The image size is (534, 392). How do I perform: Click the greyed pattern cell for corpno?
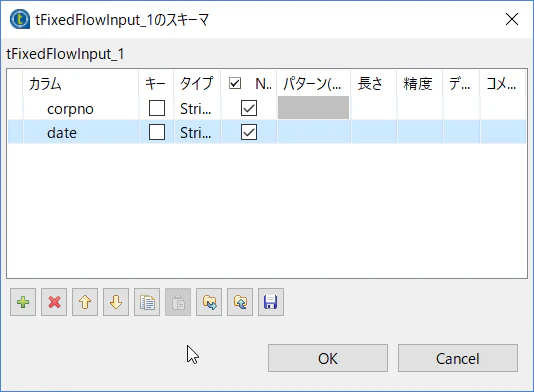tap(313, 108)
